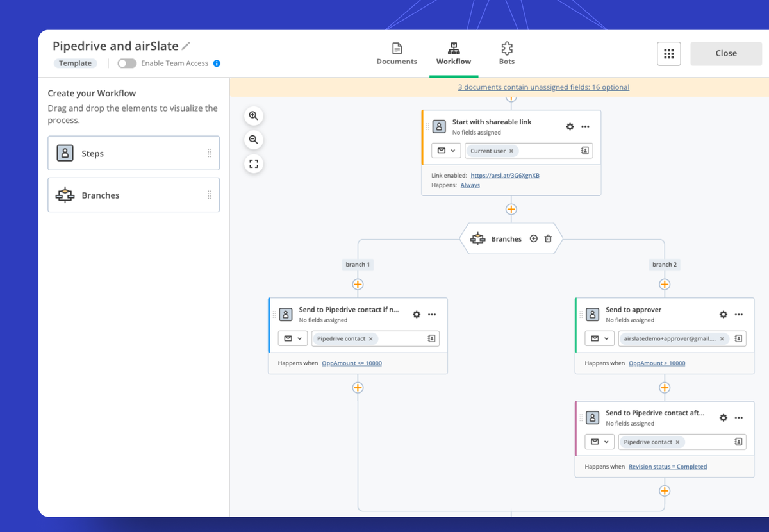The width and height of the screenshot is (769, 532).
Task: Remove airslatedemo+approver@gmail recipient chip
Action: pos(722,339)
